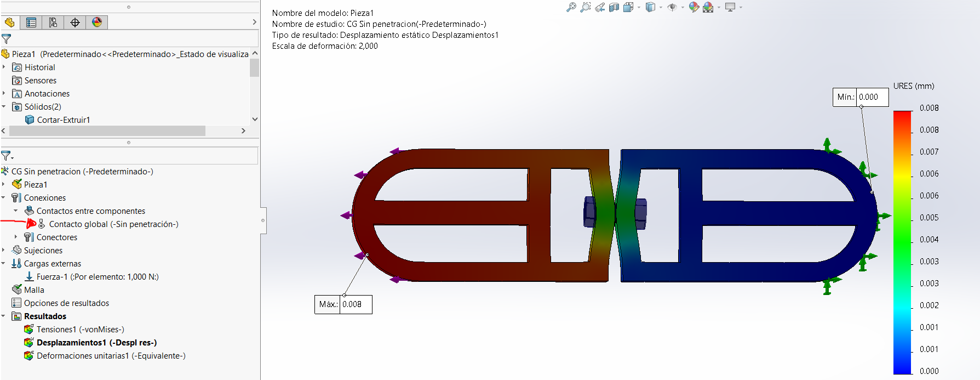Open the Edit Appearance tool

click(694, 7)
